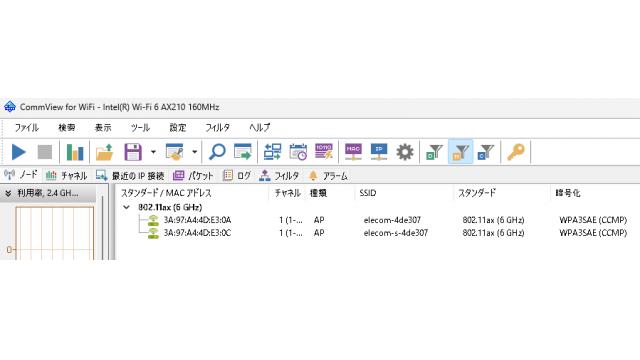Open the フィルタ menu in the menu bar
Image resolution: width=640 pixels, height=360 pixels.
point(217,128)
